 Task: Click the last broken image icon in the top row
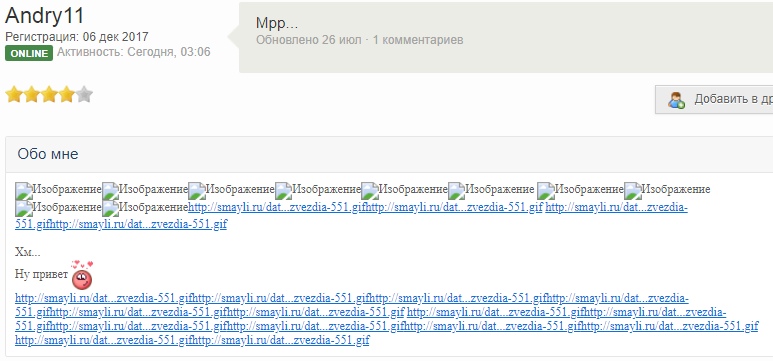tap(632, 190)
